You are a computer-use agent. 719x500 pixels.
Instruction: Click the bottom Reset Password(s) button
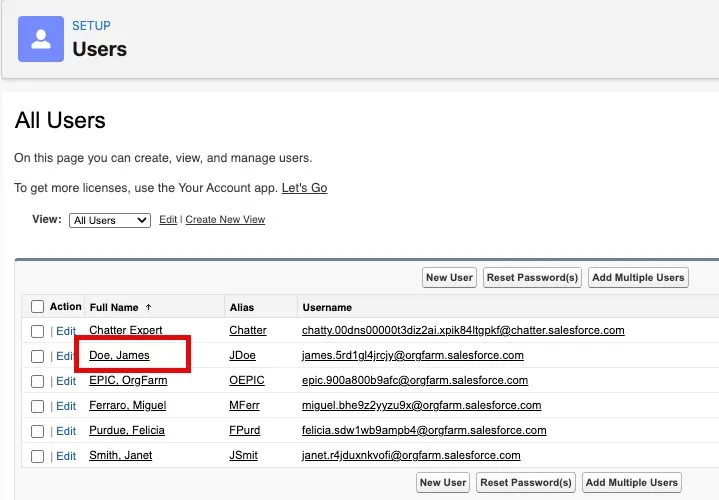coord(525,483)
